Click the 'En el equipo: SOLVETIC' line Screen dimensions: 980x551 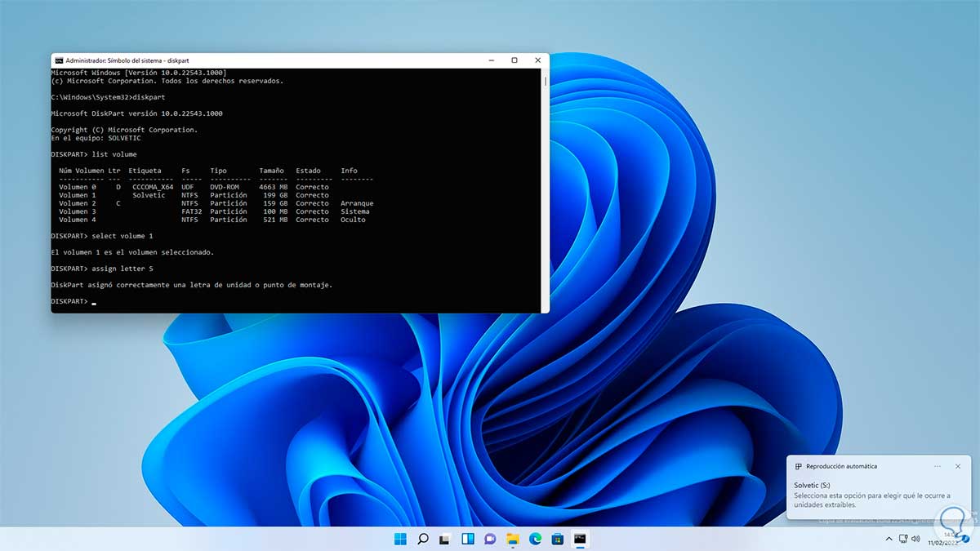pos(96,138)
